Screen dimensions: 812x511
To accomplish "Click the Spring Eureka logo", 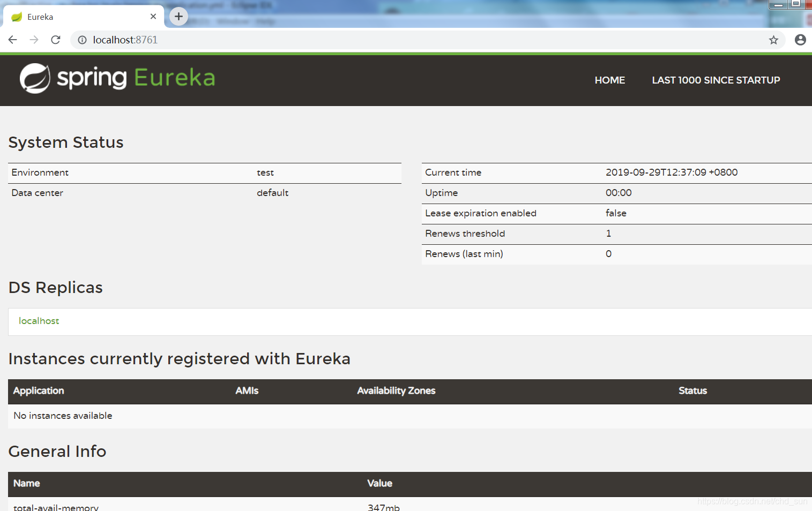I will click(x=117, y=78).
